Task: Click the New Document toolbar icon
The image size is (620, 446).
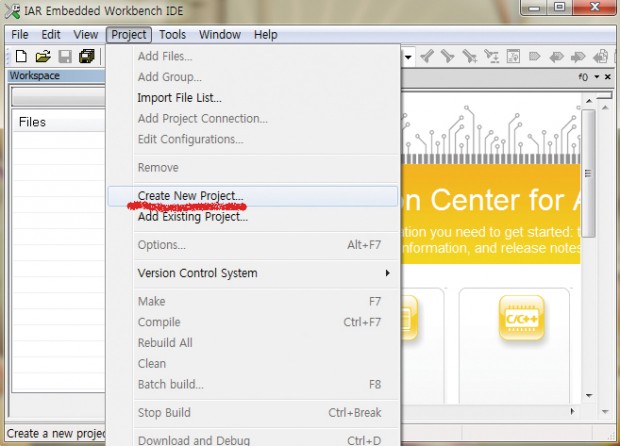Action: (21, 57)
